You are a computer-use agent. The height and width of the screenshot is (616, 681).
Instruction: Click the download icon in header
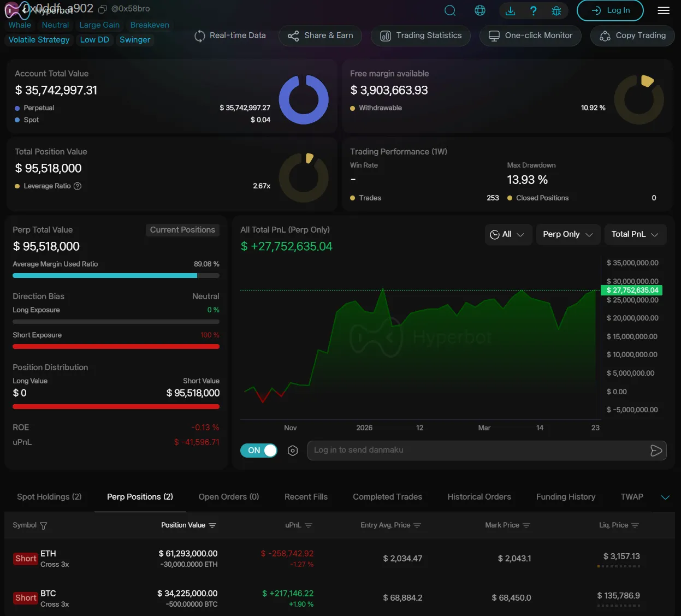(x=510, y=10)
